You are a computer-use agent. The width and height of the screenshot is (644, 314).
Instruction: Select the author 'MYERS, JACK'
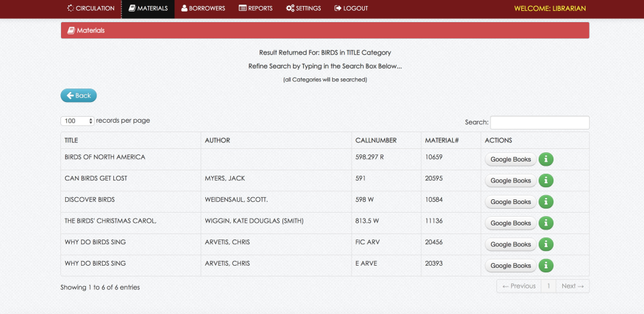225,178
